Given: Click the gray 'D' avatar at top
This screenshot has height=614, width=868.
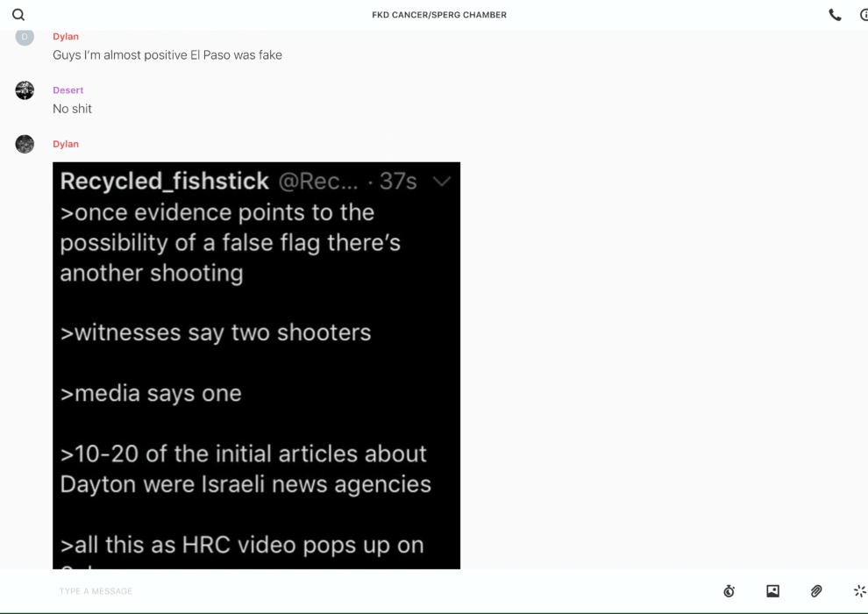Looking at the screenshot, I should click(25, 37).
